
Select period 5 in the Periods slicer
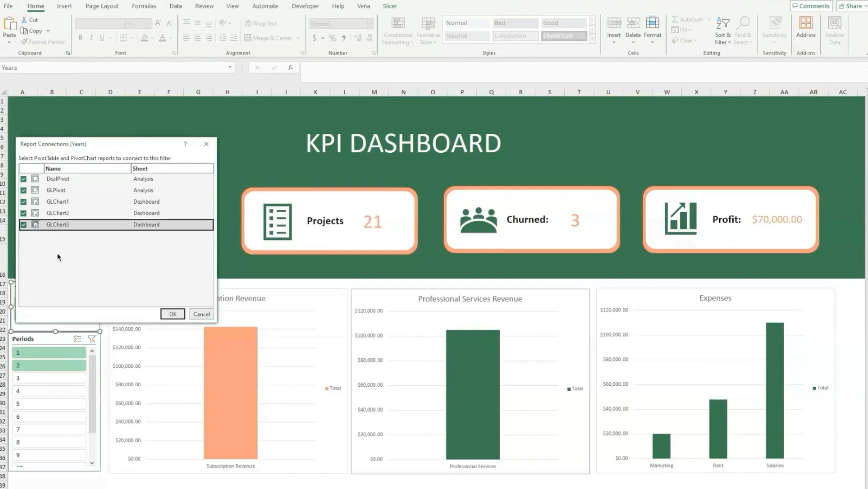(x=49, y=404)
